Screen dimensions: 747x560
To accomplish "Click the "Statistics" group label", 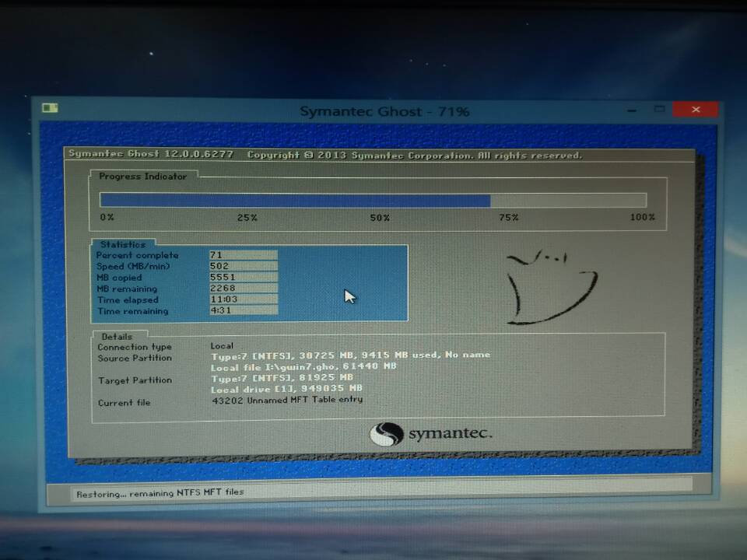I will [x=123, y=244].
